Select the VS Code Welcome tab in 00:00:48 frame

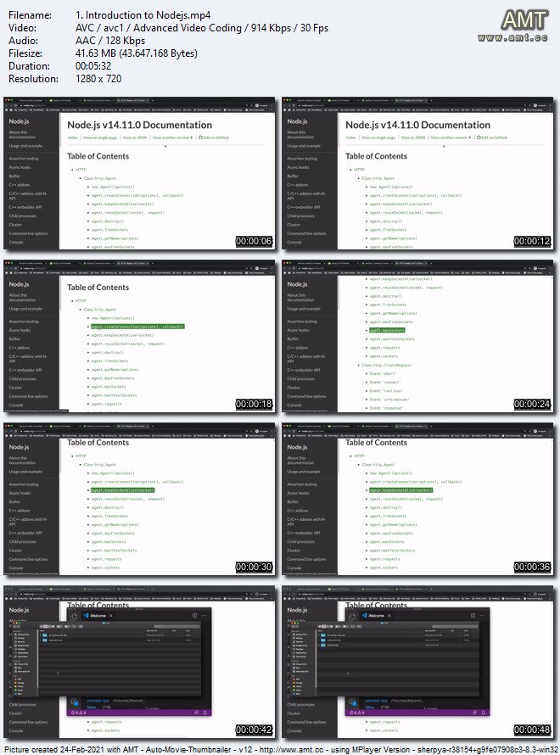[x=376, y=616]
